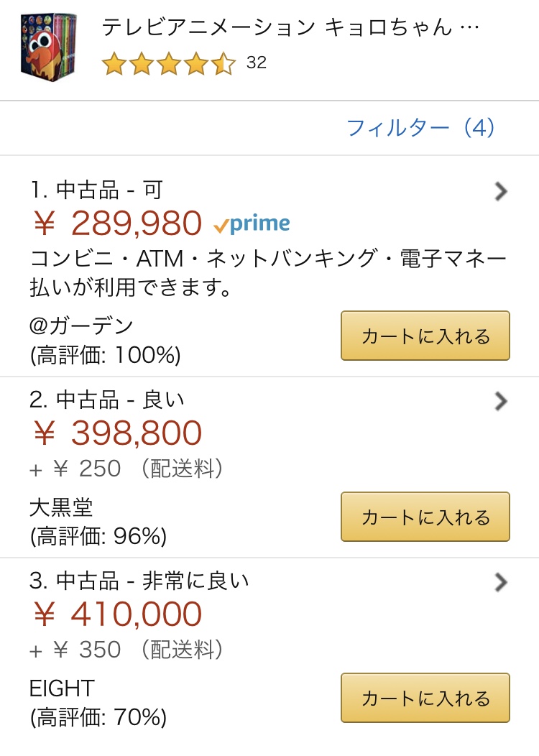
Task: Add ¥410,000 offer to cart
Action: pyautogui.click(x=425, y=698)
